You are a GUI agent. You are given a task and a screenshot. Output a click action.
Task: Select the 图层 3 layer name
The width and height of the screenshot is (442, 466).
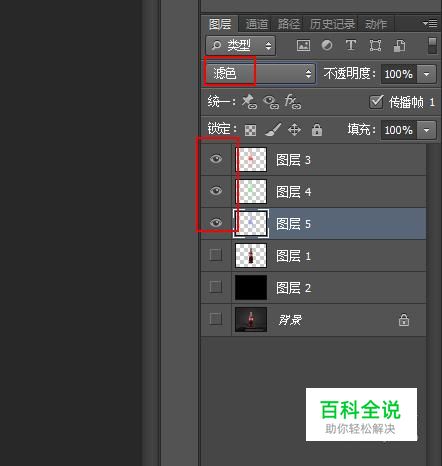pyautogui.click(x=293, y=160)
